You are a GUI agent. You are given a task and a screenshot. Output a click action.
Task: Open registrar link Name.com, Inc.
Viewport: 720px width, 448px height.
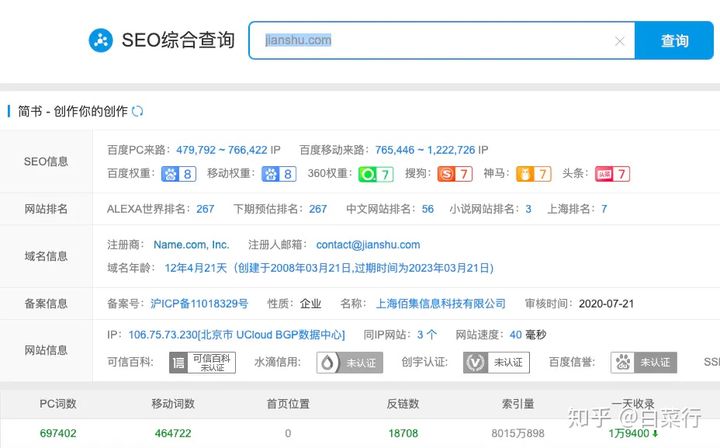[191, 245]
